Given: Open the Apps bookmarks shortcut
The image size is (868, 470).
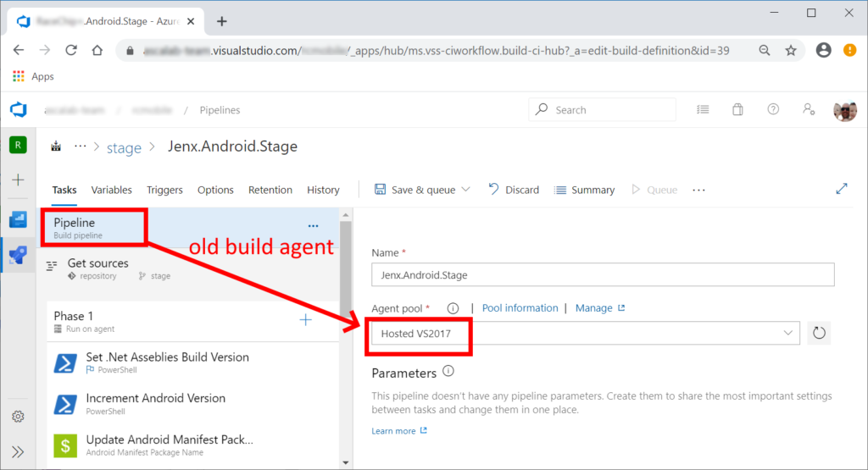Looking at the screenshot, I should click(33, 76).
